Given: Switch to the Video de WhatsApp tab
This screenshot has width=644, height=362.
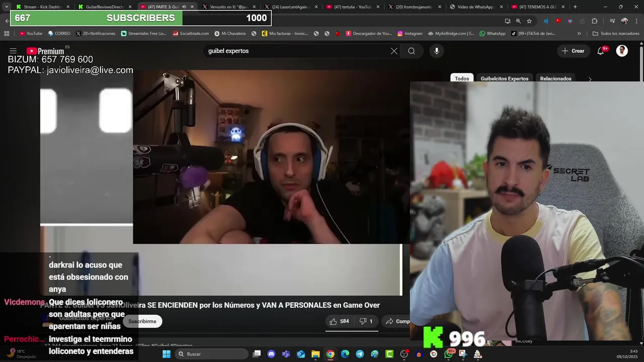Looking at the screenshot, I should (x=476, y=7).
